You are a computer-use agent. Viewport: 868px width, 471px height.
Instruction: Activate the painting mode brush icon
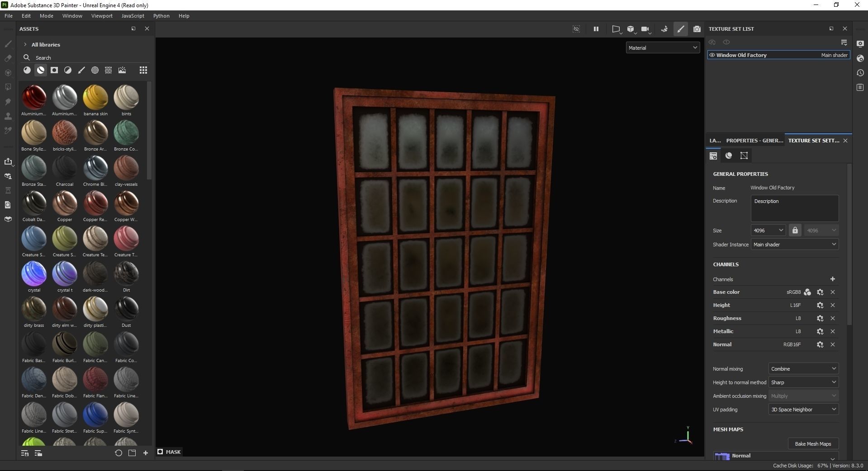click(x=681, y=29)
